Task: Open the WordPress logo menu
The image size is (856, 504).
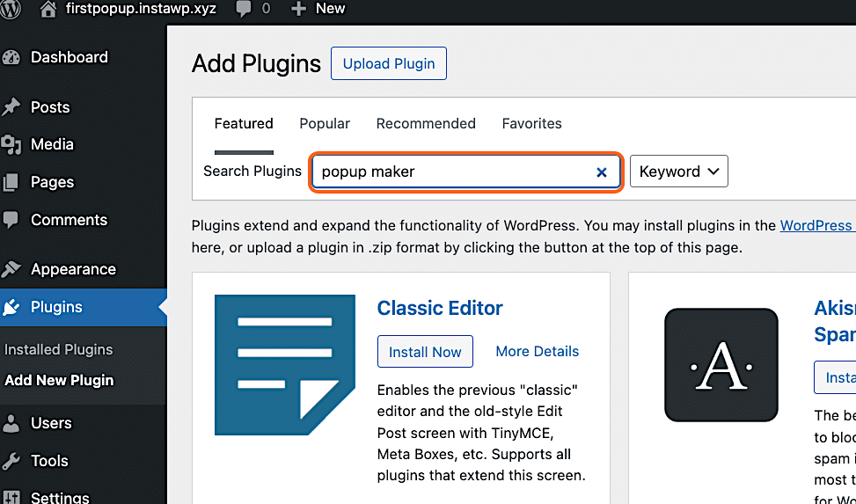Action: click(11, 9)
